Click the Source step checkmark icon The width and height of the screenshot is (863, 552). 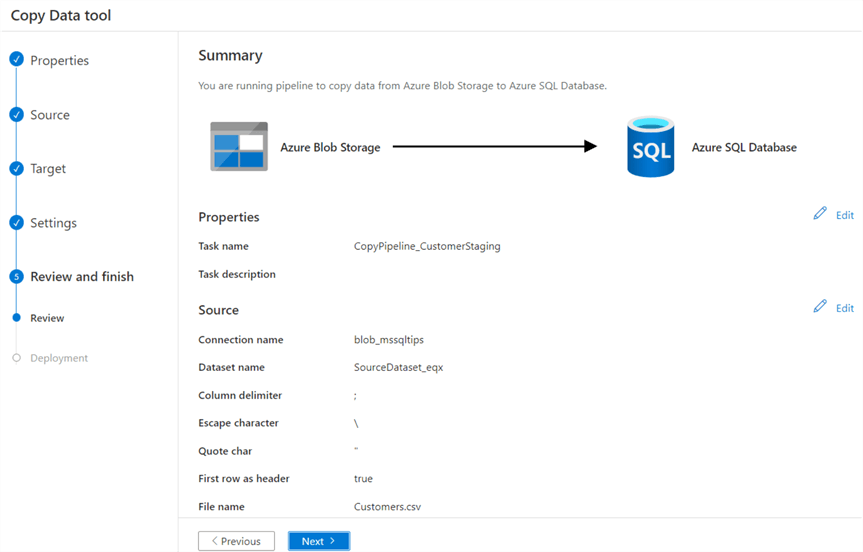pyautogui.click(x=17, y=114)
